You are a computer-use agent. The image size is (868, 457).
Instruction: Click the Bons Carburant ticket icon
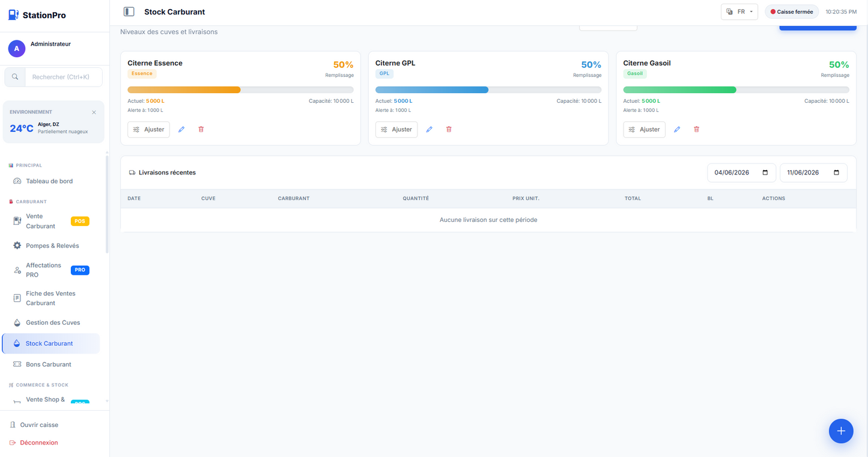(x=17, y=364)
